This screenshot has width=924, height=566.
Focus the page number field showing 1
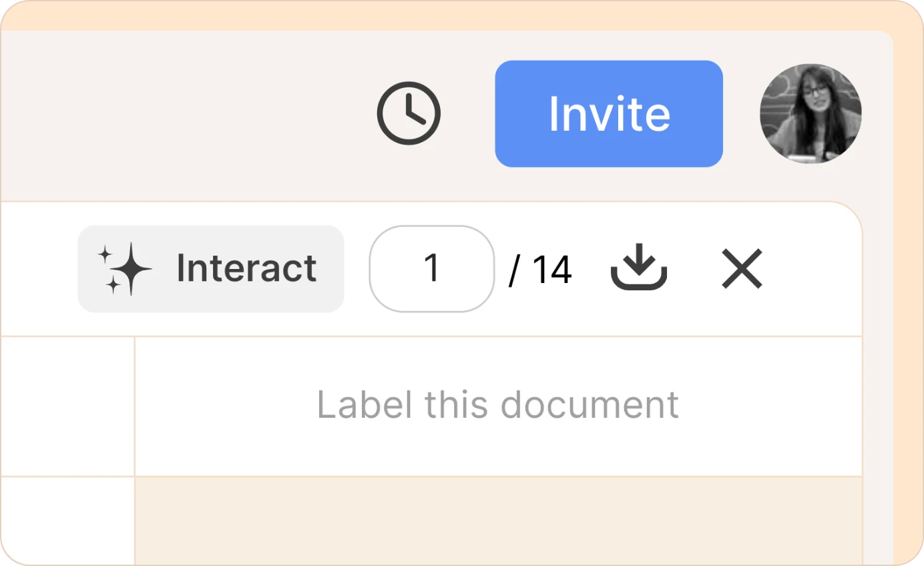tap(432, 268)
